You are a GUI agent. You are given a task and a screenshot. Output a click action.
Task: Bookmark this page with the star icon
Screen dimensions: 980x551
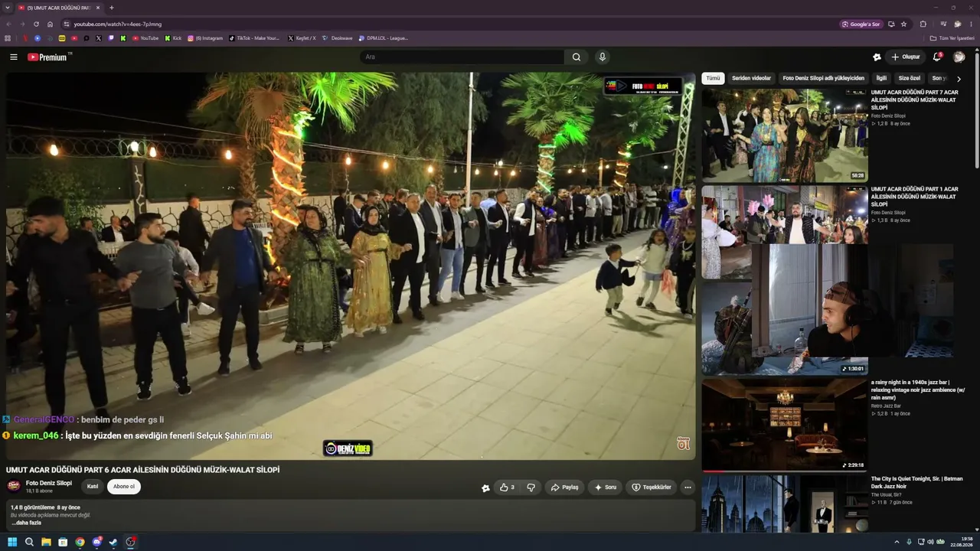tap(904, 24)
